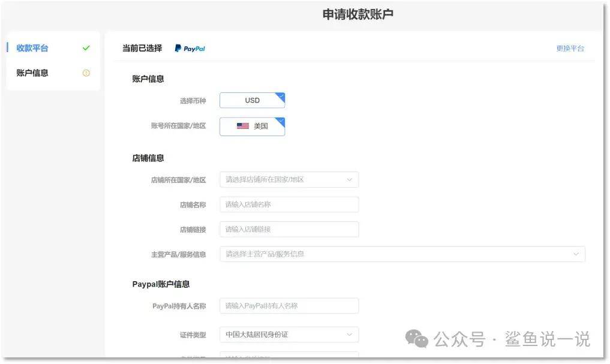
Task: Open 证件类型 dropdown showing 中国大陆居民身份证
Action: [x=289, y=335]
